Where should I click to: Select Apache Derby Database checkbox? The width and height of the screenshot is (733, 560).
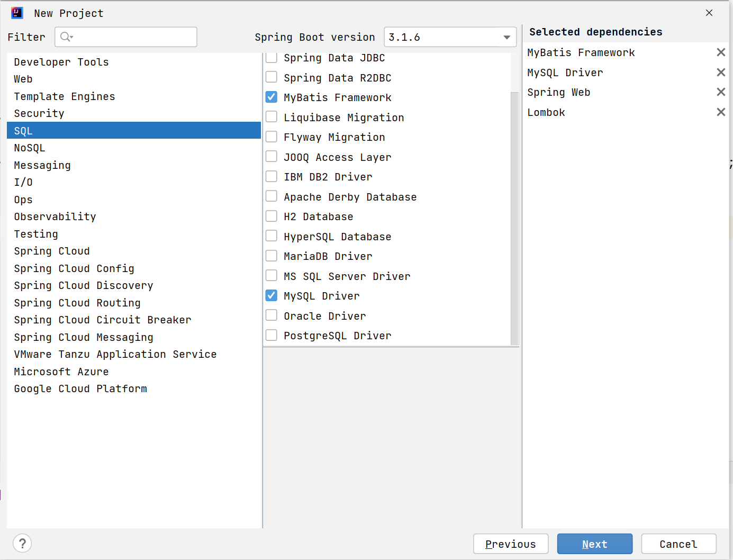point(272,196)
